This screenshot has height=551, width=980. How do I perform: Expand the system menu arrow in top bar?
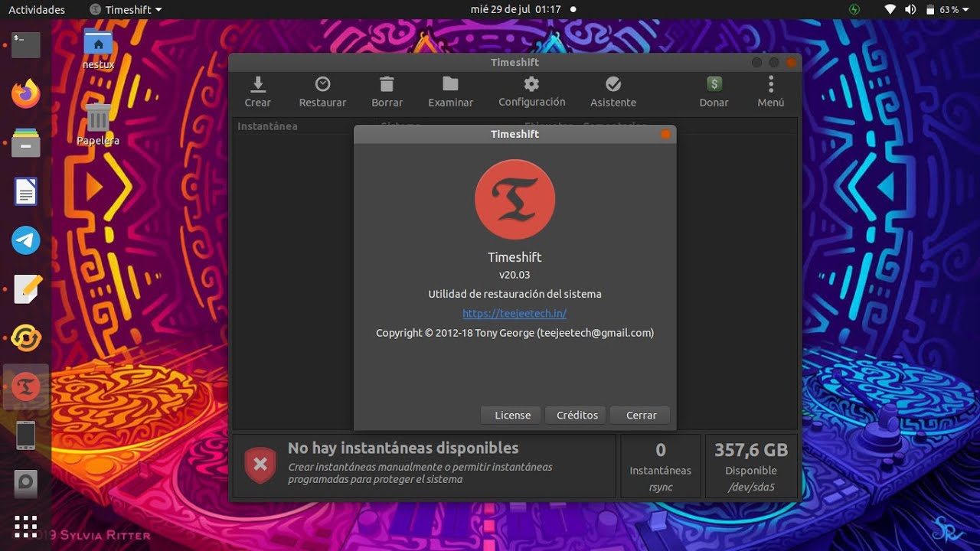click(966, 10)
